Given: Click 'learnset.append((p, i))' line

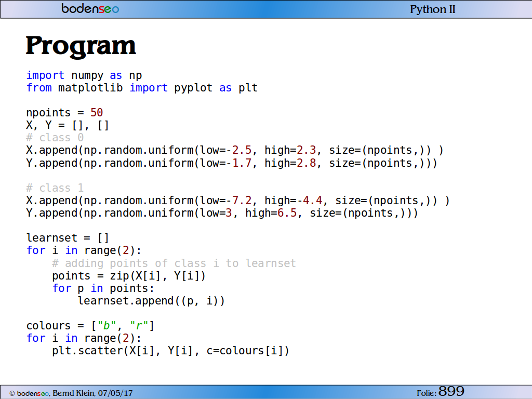Looking at the screenshot, I should coord(151,301).
